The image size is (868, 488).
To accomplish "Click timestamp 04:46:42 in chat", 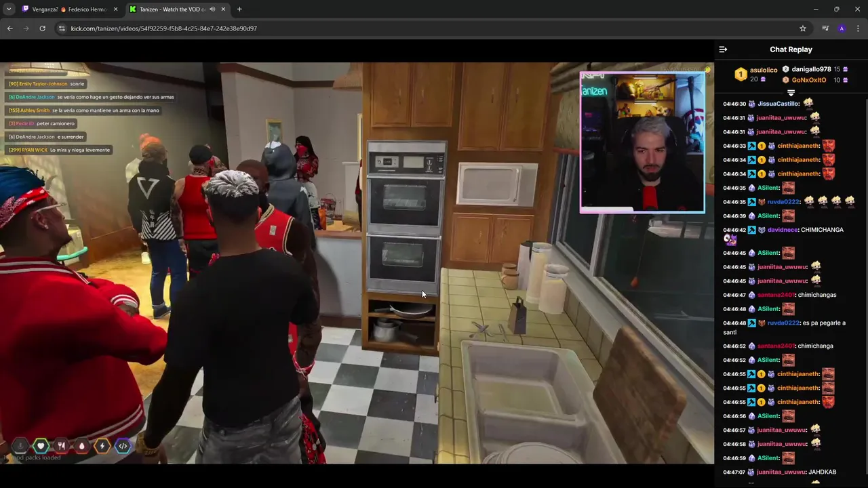I will pyautogui.click(x=734, y=230).
